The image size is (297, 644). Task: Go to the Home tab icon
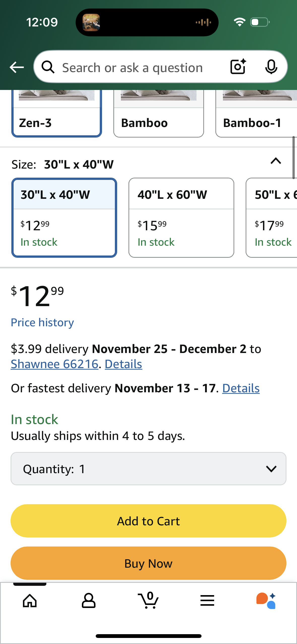click(30, 600)
